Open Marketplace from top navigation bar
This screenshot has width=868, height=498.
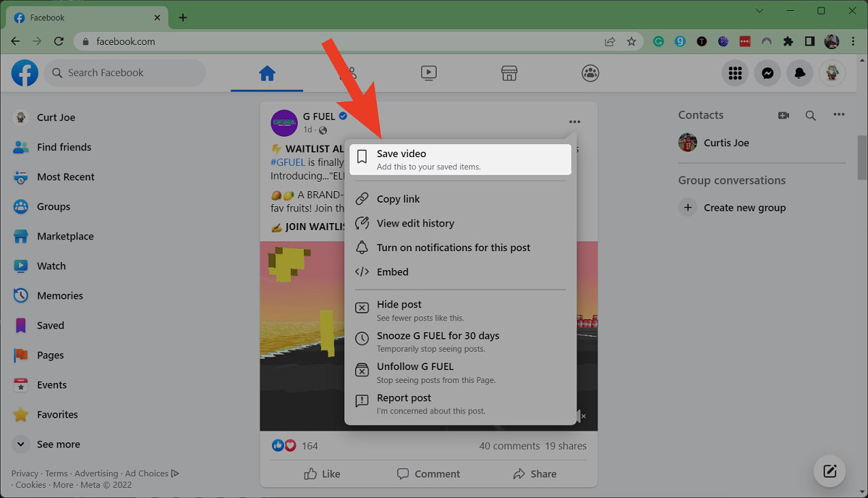(x=509, y=72)
